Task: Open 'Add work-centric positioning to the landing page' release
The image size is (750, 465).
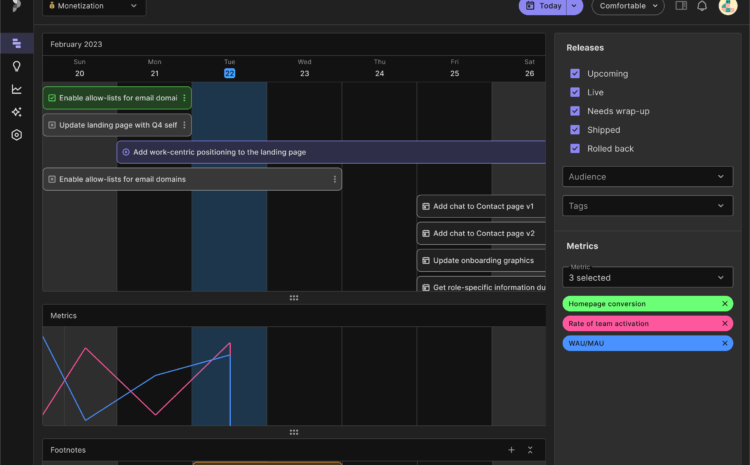Action: [331, 152]
